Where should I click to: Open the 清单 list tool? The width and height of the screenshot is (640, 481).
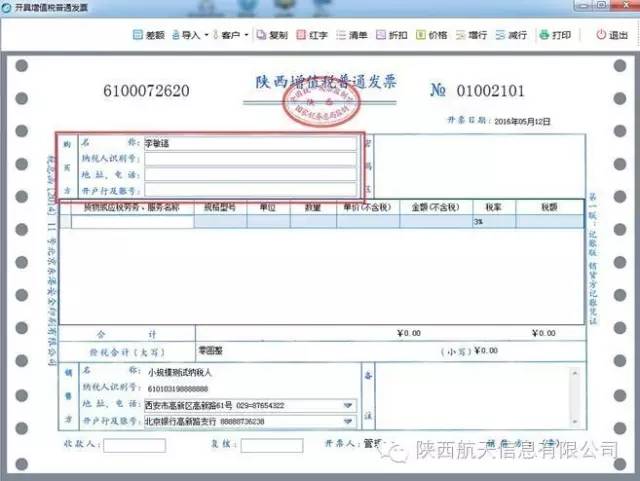pyautogui.click(x=352, y=35)
